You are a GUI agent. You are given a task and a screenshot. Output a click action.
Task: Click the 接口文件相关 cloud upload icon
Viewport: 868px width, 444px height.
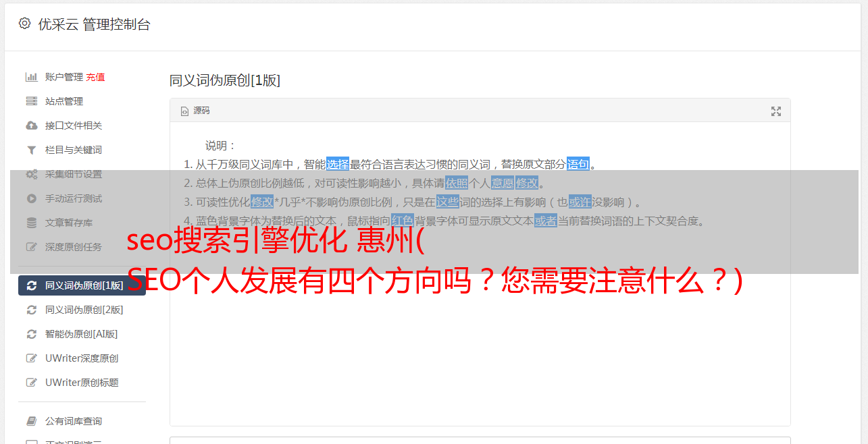pos(31,126)
